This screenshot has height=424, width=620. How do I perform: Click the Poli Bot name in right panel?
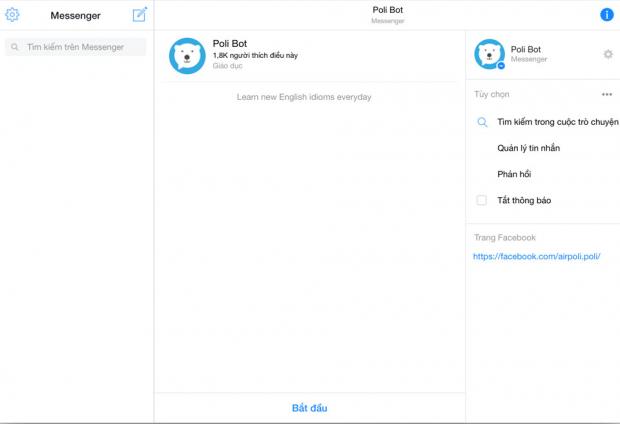[x=526, y=48]
